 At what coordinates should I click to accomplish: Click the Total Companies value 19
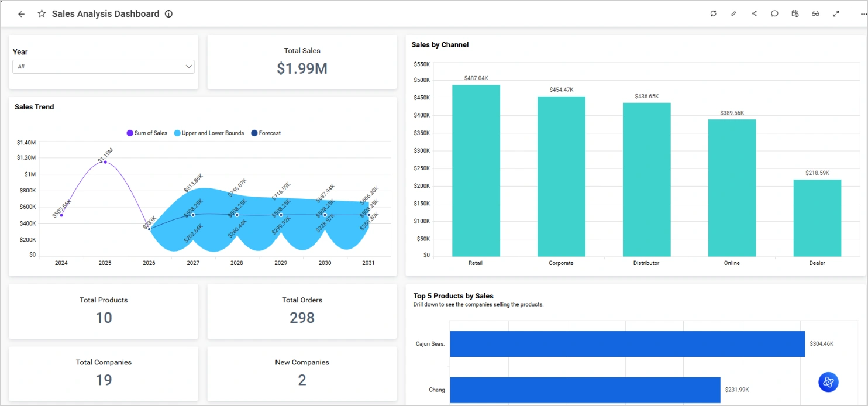click(104, 380)
